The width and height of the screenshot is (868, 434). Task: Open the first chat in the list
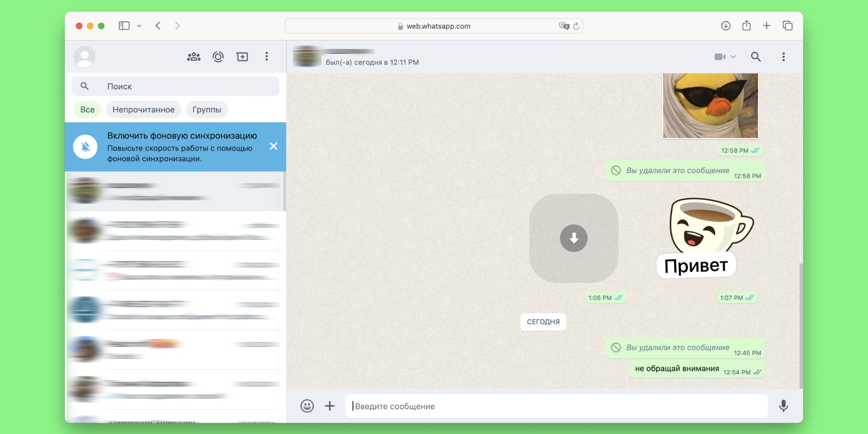point(174,191)
